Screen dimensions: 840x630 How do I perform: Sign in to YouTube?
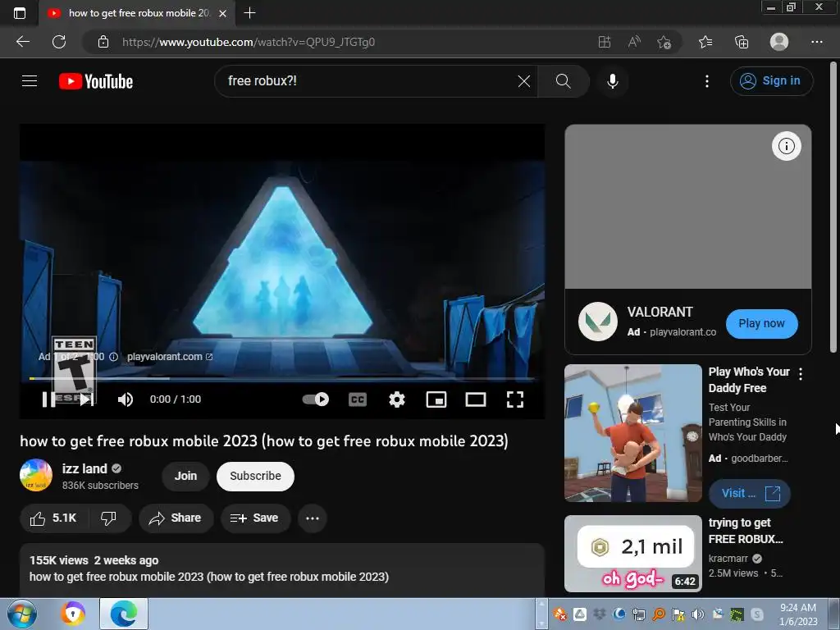tap(771, 81)
